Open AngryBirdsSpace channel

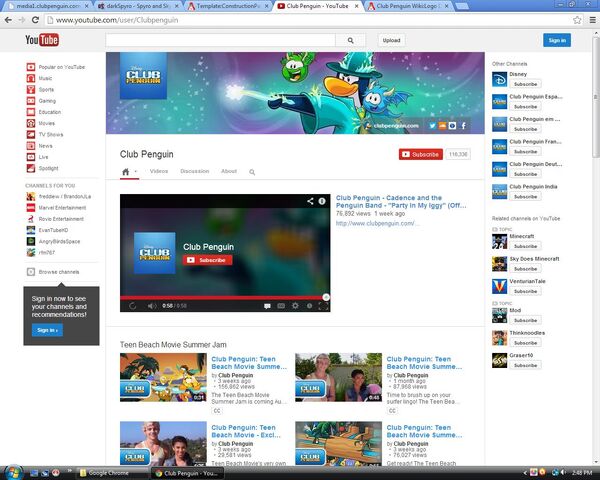53,241
